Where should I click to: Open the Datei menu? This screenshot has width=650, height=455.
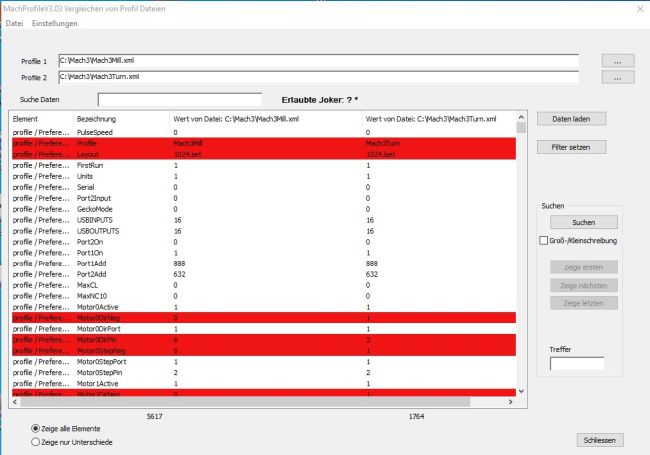tap(13, 23)
